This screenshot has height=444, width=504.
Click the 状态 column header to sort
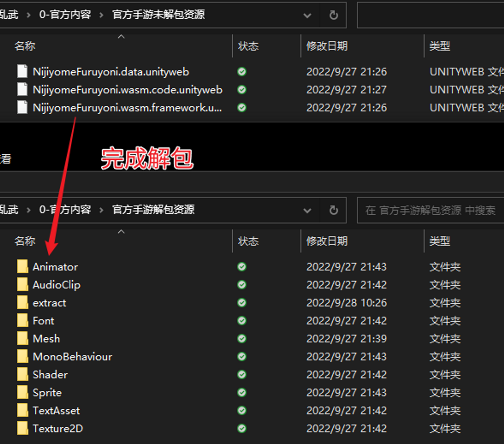248,46
